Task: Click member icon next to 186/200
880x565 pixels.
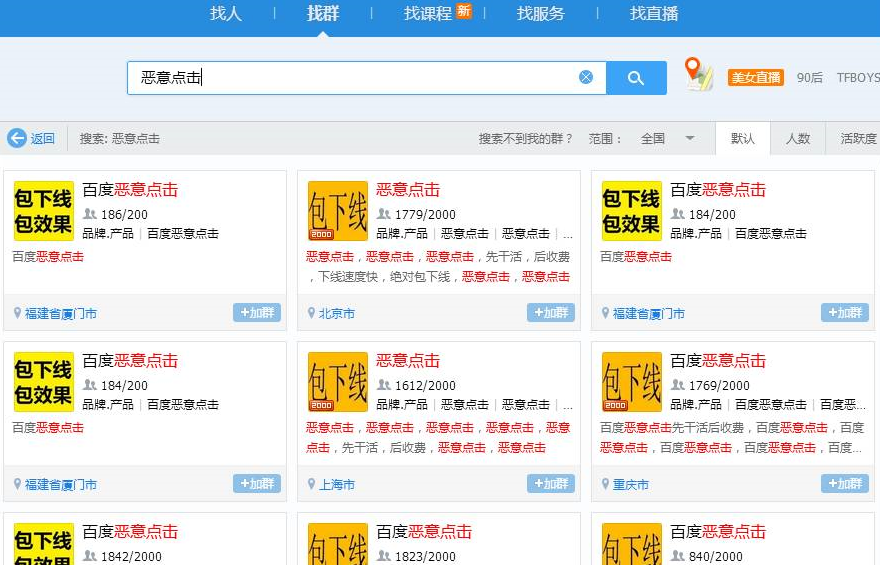Action: (90, 214)
